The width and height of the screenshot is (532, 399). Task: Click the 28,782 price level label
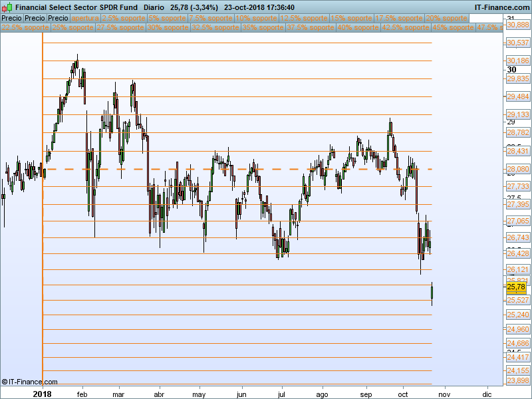[x=518, y=132]
